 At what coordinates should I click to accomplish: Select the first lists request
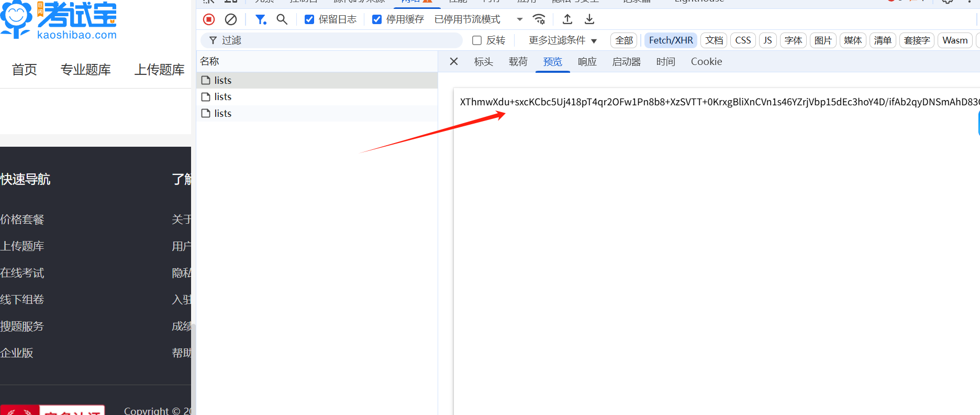(317, 80)
